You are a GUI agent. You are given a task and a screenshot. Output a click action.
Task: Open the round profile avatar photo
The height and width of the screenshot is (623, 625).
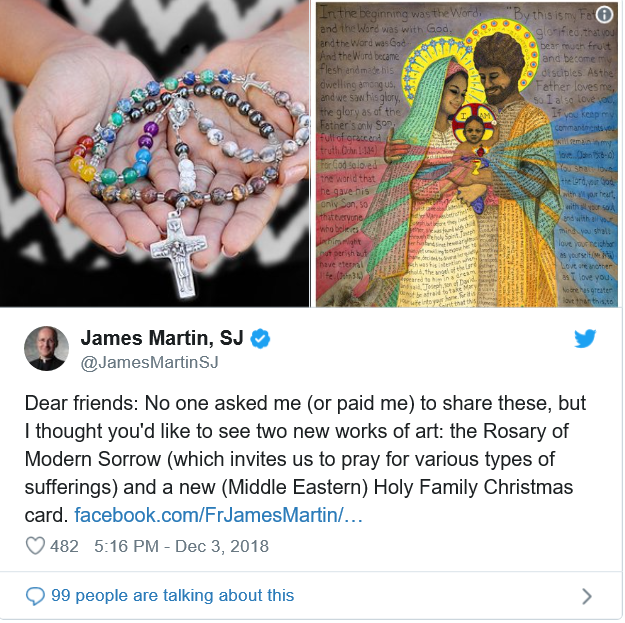[46, 348]
